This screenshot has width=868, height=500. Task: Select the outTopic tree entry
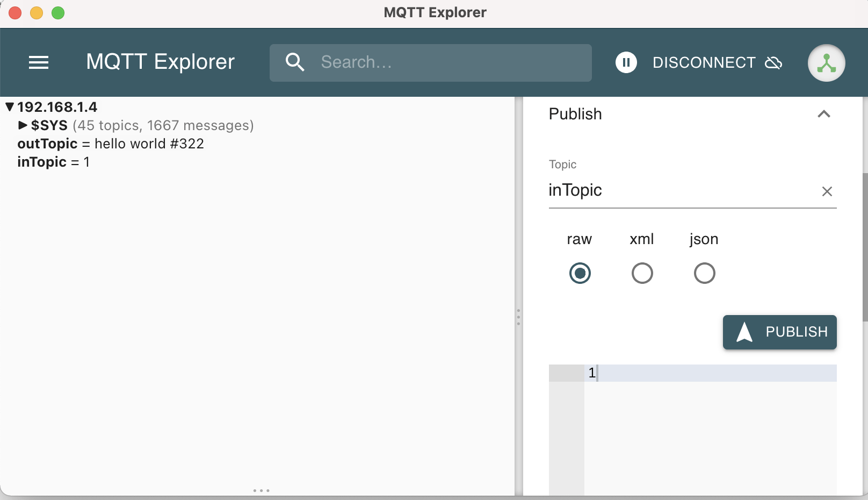(48, 144)
